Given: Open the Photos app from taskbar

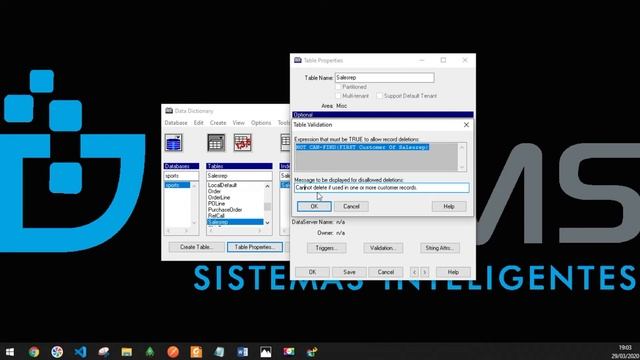Looking at the screenshot, I should pos(266,351).
